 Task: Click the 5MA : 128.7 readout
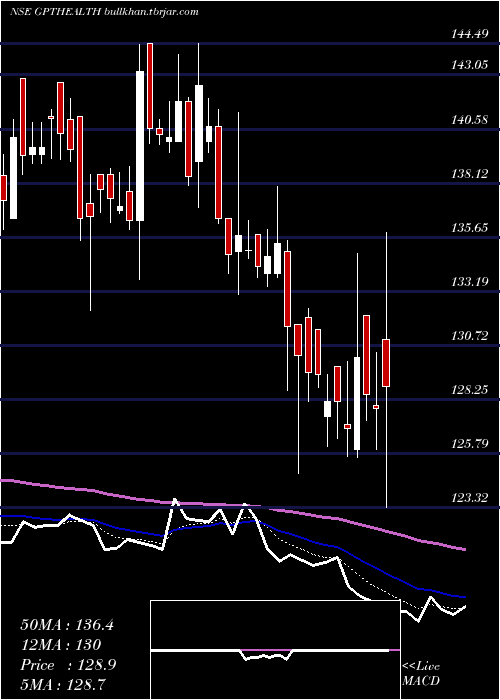click(x=63, y=685)
